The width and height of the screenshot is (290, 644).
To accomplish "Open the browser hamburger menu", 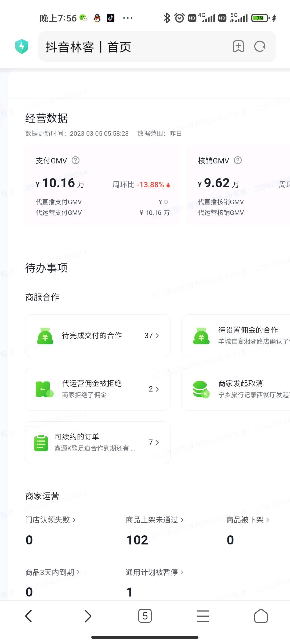I will tap(203, 616).
